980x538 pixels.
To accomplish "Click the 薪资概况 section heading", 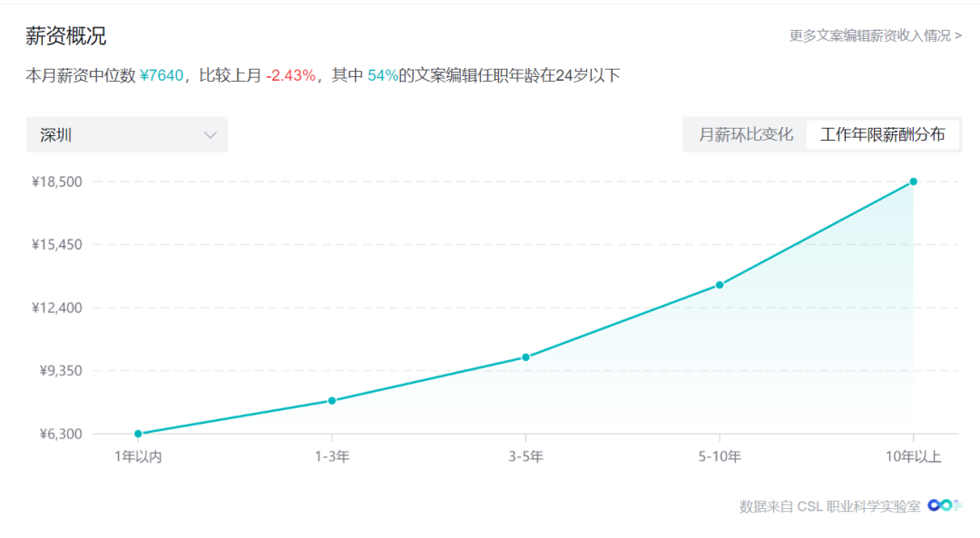I will (65, 36).
